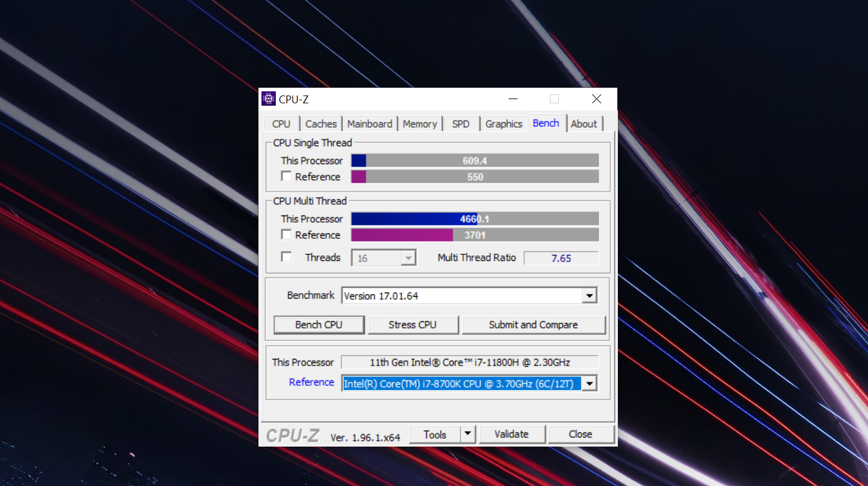868x486 pixels.
Task: Switch to the Caches tab
Action: pos(321,124)
